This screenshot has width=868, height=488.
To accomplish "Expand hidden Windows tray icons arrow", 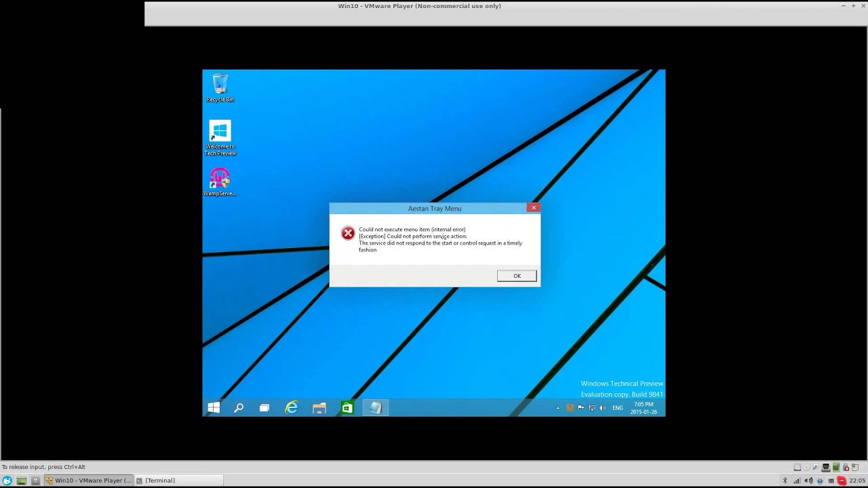I will tap(558, 408).
